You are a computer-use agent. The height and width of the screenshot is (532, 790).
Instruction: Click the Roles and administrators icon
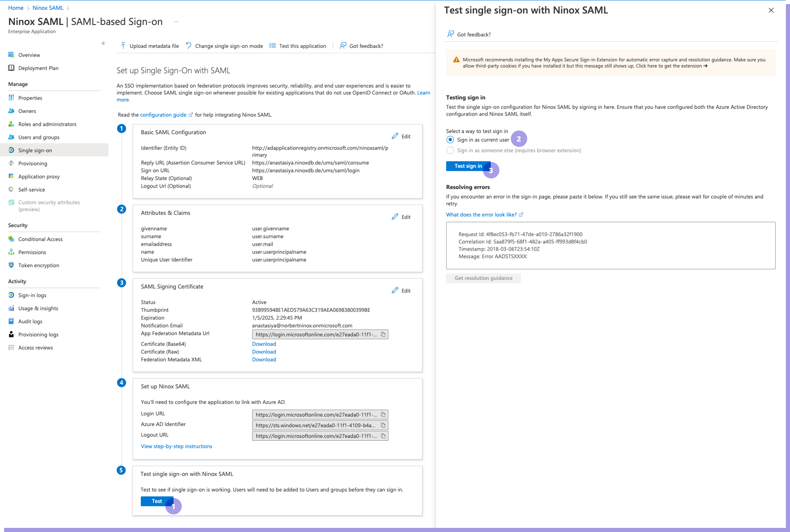[x=11, y=124]
